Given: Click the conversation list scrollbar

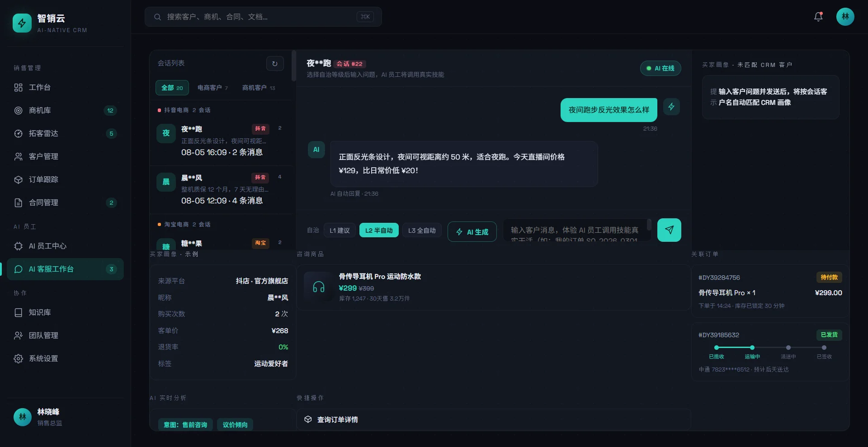Looking at the screenshot, I should tap(294, 66).
